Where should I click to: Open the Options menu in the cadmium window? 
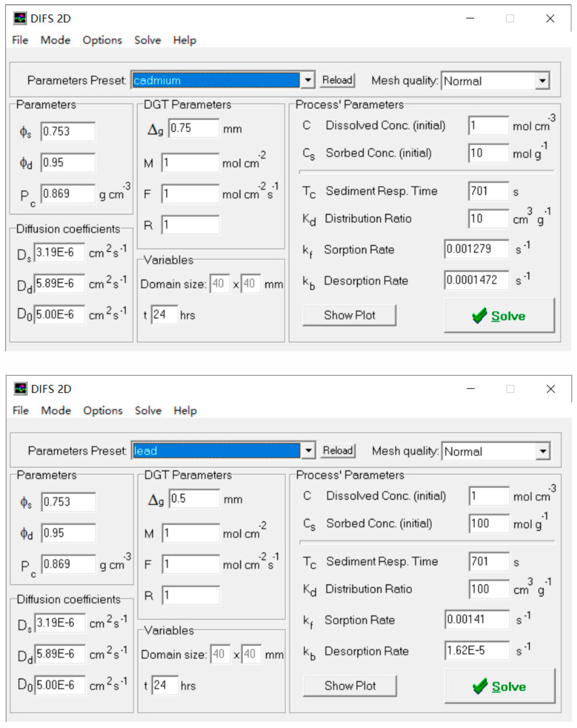pyautogui.click(x=102, y=40)
